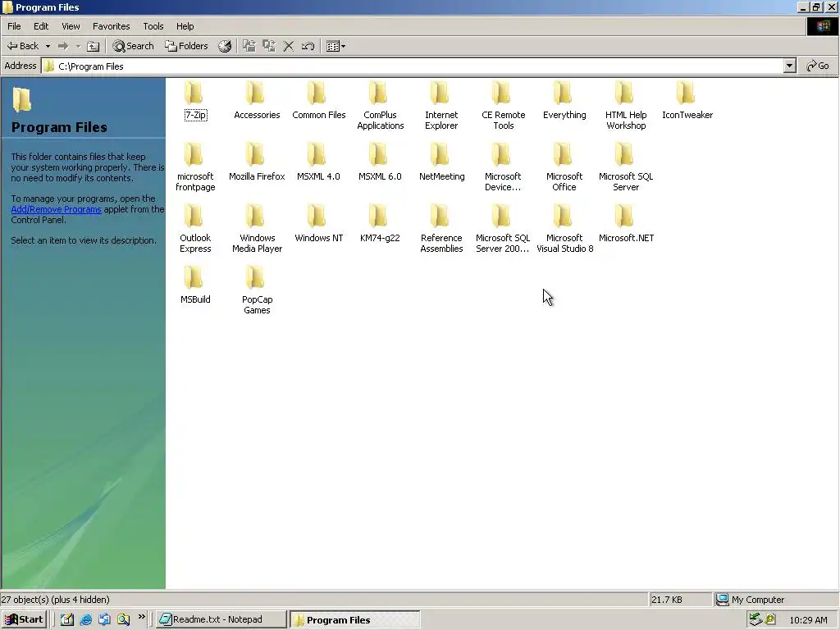Select the Reference Assemblies folder

[441, 229]
